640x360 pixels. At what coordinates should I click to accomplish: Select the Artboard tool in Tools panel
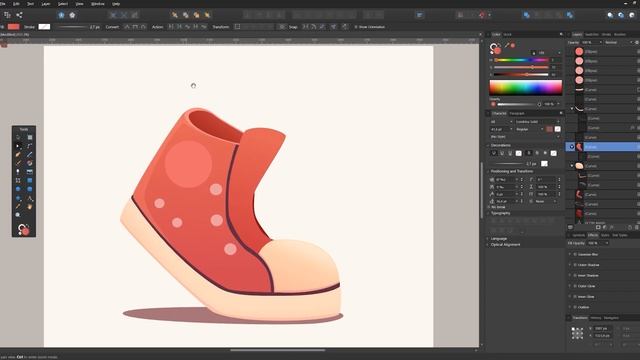click(x=29, y=137)
